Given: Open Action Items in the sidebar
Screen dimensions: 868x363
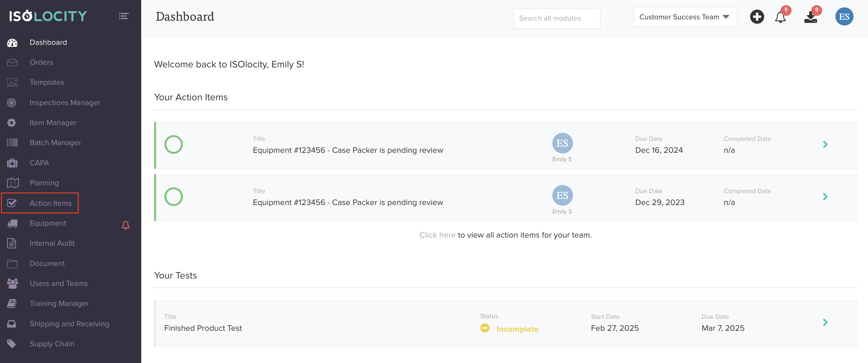Looking at the screenshot, I should 50,203.
